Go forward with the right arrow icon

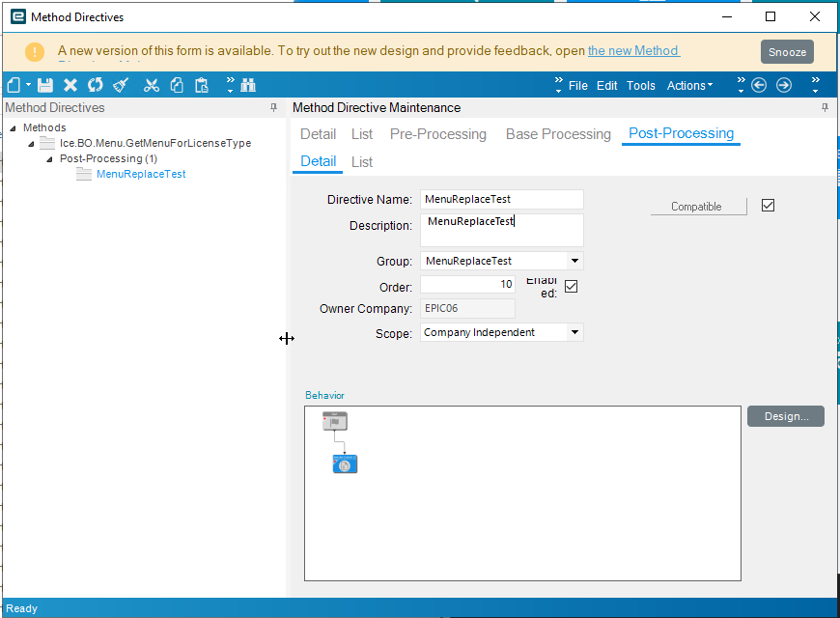pos(784,85)
